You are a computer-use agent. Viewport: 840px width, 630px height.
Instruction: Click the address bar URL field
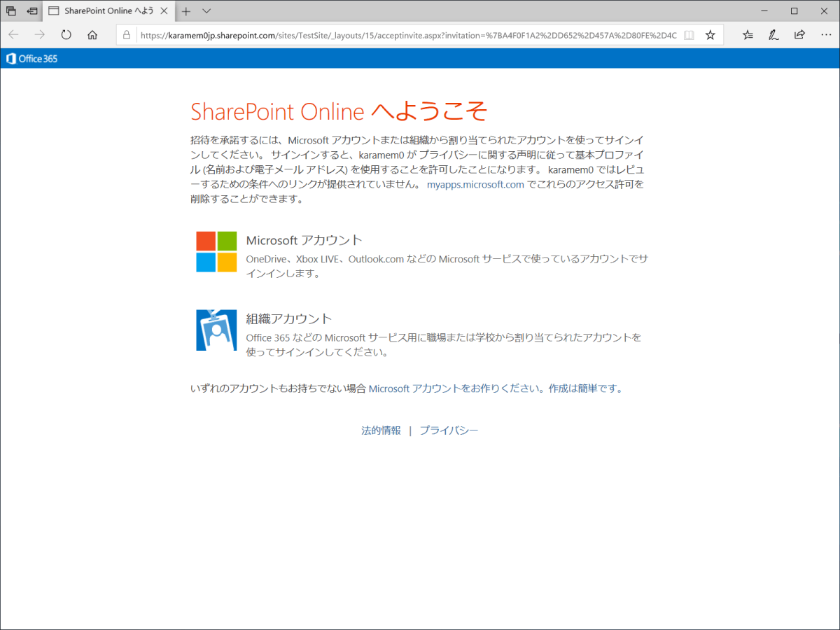click(408, 35)
